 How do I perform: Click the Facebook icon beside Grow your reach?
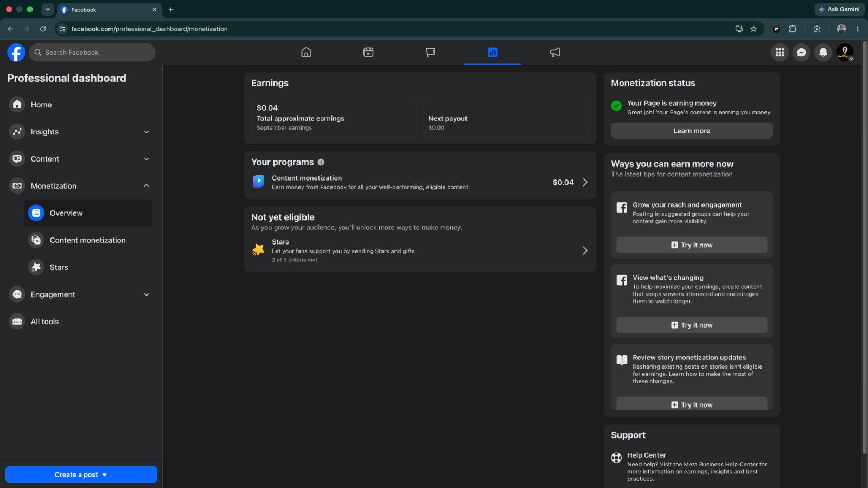point(622,207)
